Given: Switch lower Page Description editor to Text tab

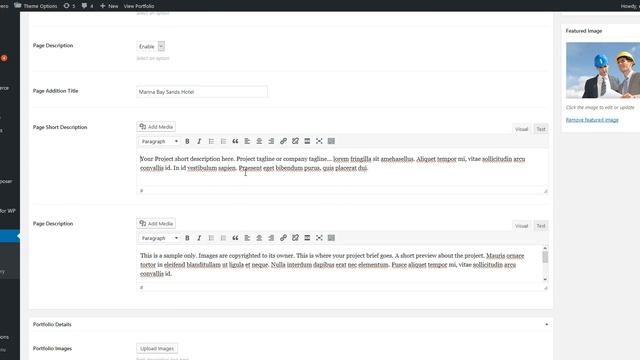Looking at the screenshot, I should click(x=541, y=226).
